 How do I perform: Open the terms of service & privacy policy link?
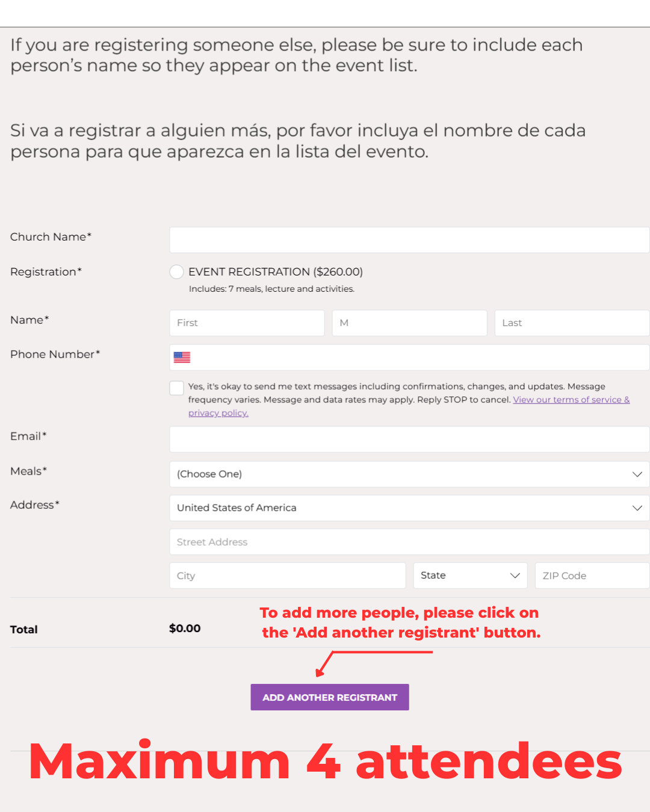571,400
